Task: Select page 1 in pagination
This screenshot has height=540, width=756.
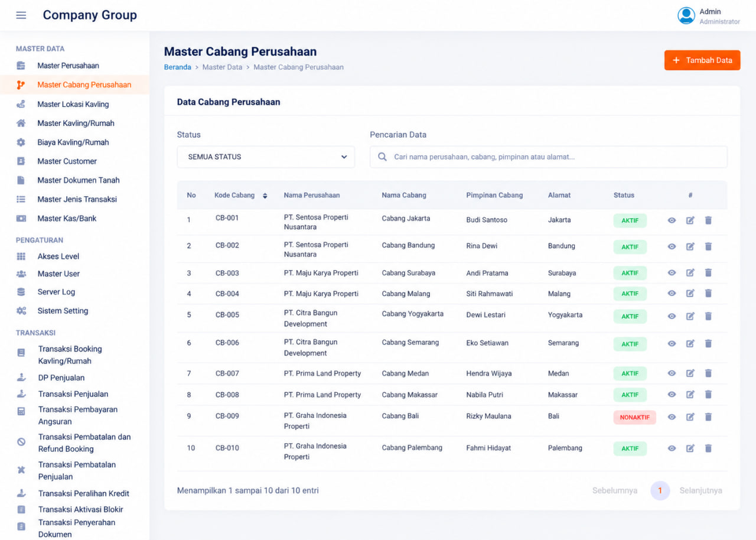Action: pyautogui.click(x=660, y=490)
